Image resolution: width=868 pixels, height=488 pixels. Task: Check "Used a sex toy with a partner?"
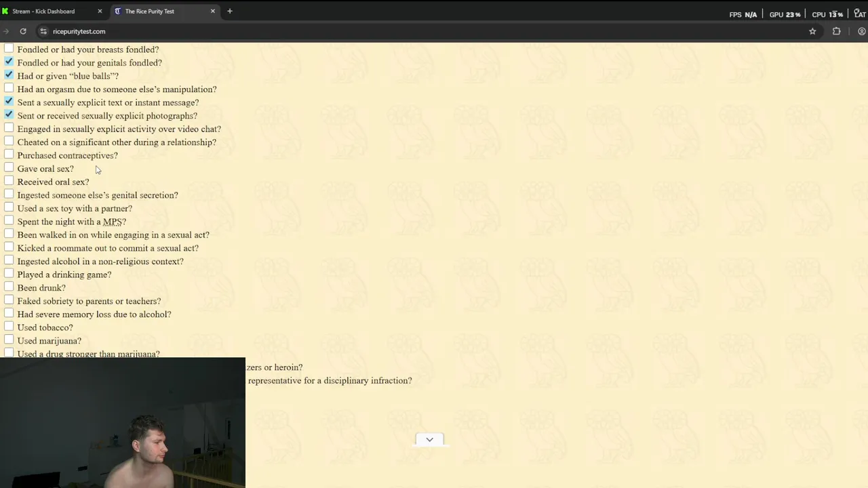[9, 207]
